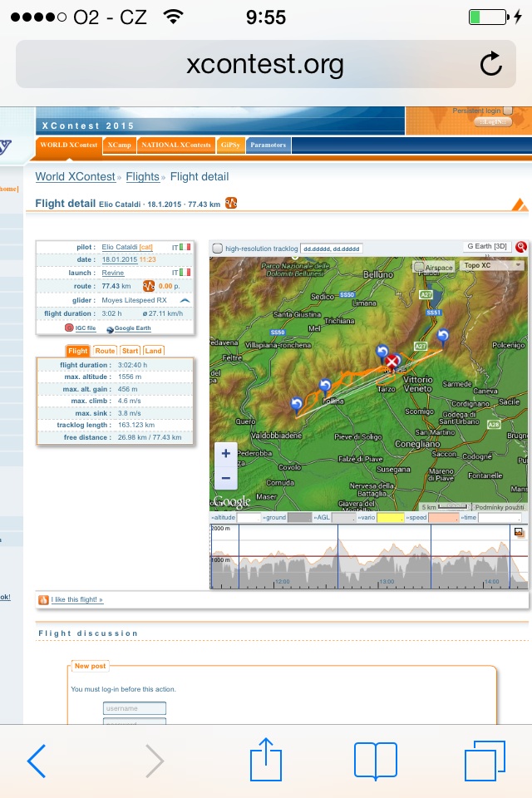This screenshot has width=532, height=798.
Task: Click the westernmost blue turnpoint marker
Action: click(296, 406)
